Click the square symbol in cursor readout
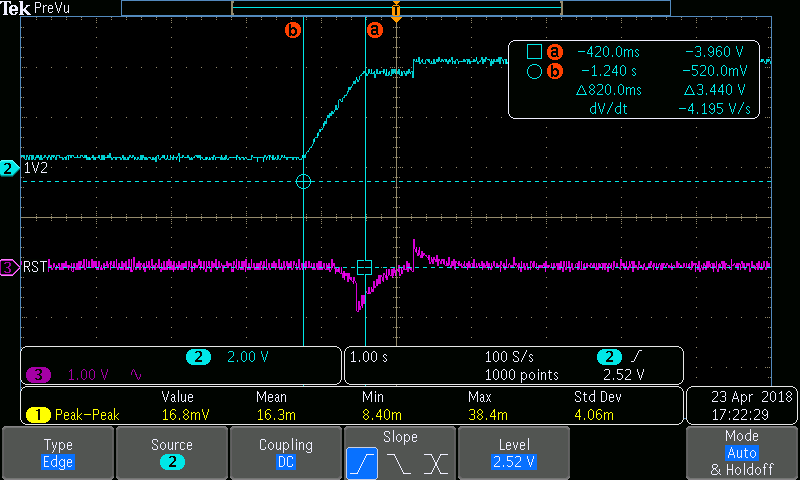Image resolution: width=800 pixels, height=480 pixels. click(534, 52)
